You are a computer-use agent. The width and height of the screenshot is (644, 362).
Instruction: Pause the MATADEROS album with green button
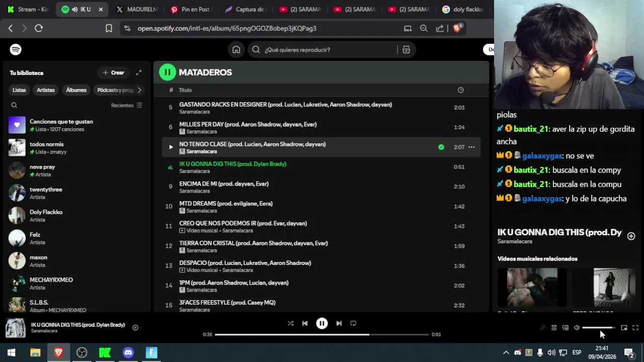[168, 72]
